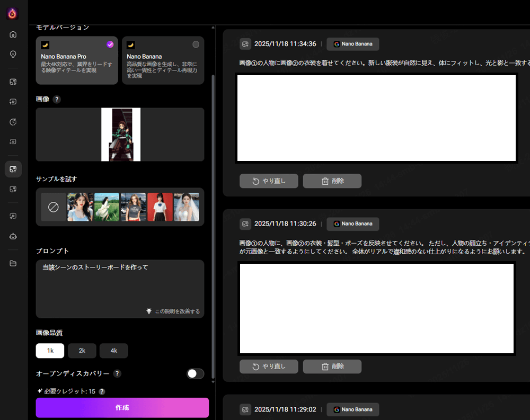The image size is (530, 420).
Task: Open the inspiration lightbulb tool in sidebar
Action: (12, 53)
